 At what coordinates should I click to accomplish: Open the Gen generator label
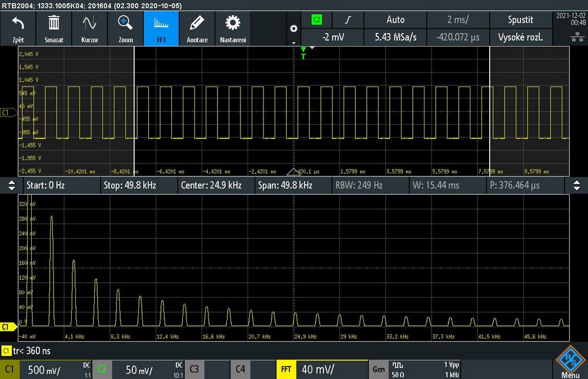coord(378,369)
